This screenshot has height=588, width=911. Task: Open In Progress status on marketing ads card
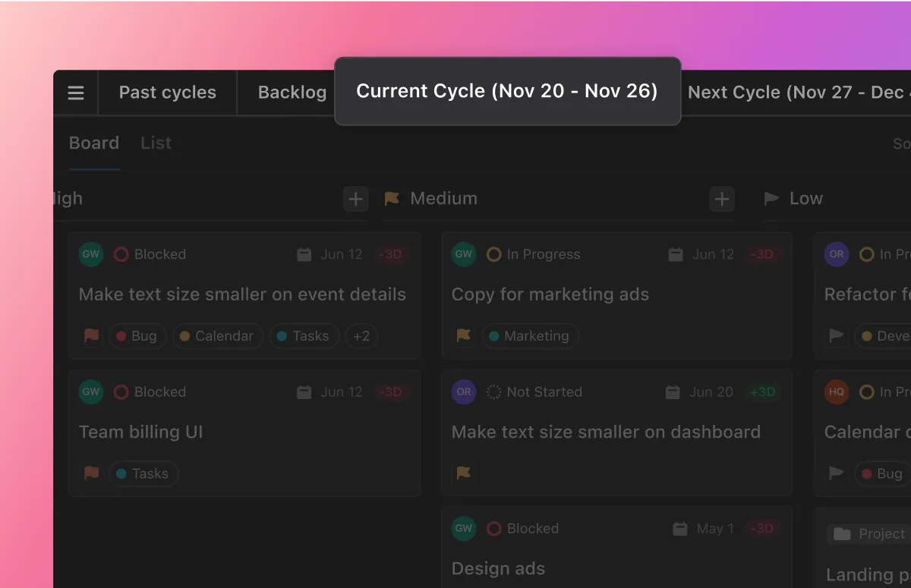533,254
